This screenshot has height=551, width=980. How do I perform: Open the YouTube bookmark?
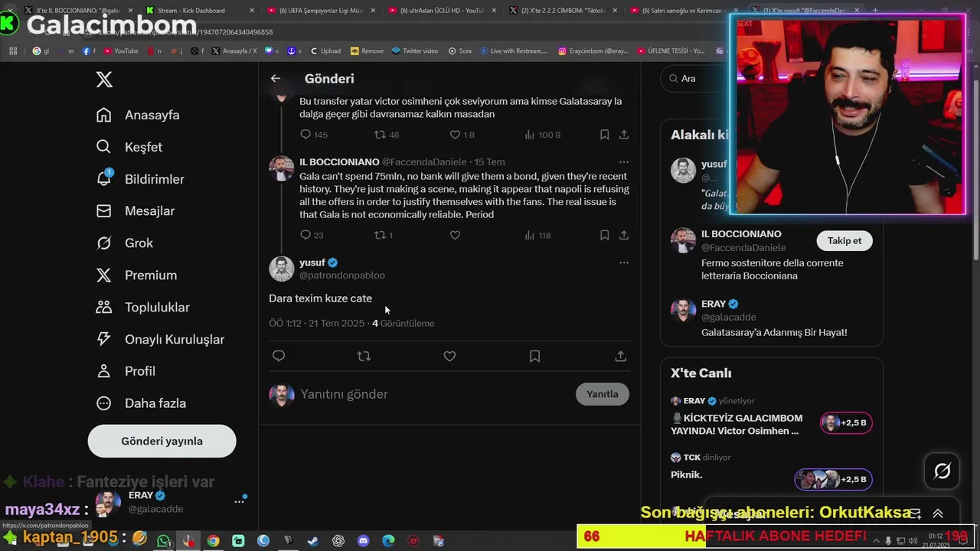[119, 51]
